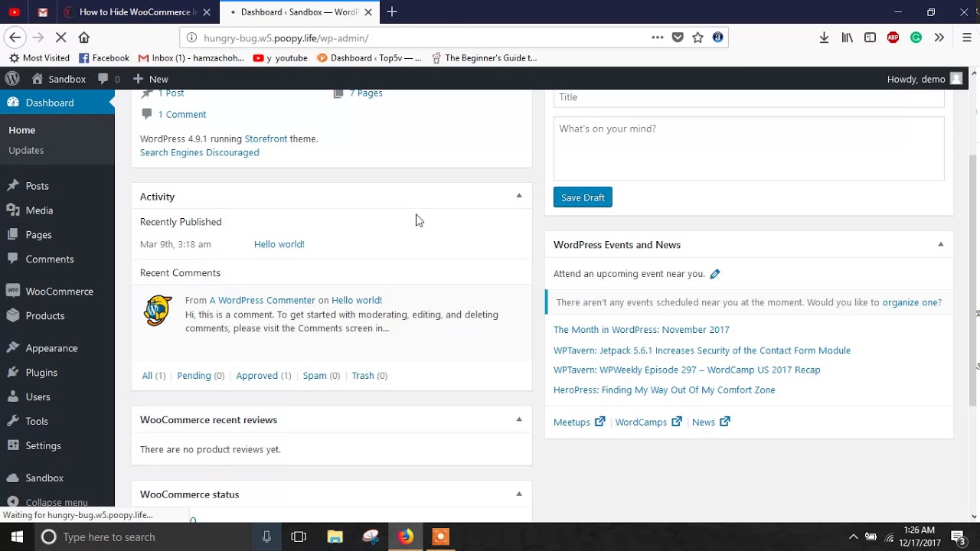Click the What's on your mind text area
The width and height of the screenshot is (980, 551).
coord(749,148)
